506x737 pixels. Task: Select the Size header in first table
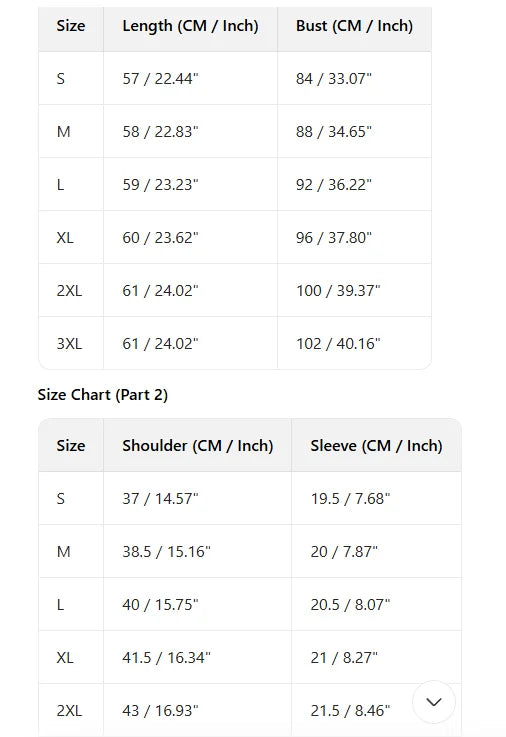71,25
